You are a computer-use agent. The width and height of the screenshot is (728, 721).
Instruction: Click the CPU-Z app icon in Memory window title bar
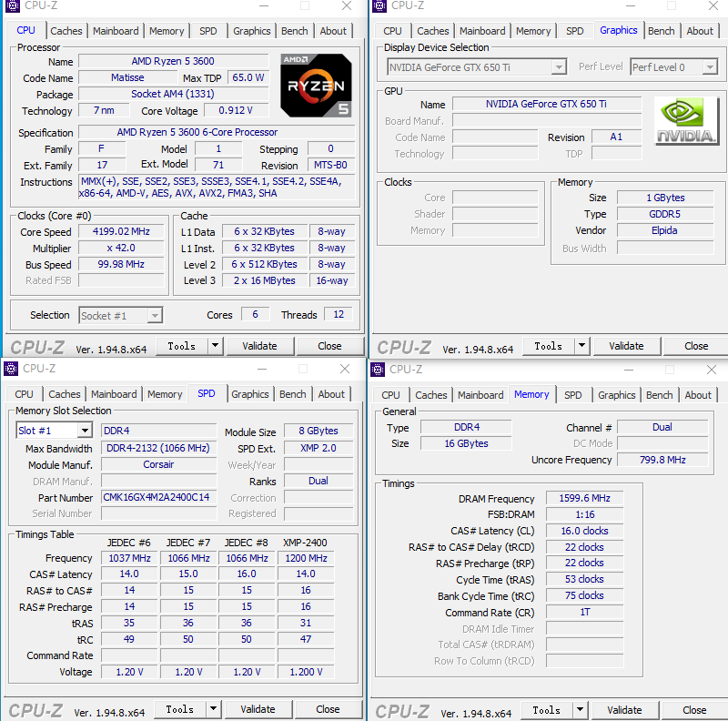click(x=378, y=370)
